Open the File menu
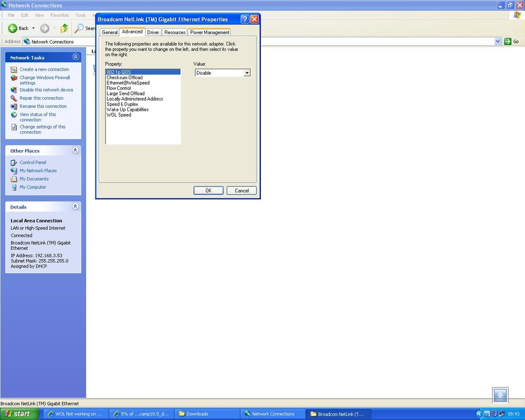This screenshot has width=525, height=420. 11,15
